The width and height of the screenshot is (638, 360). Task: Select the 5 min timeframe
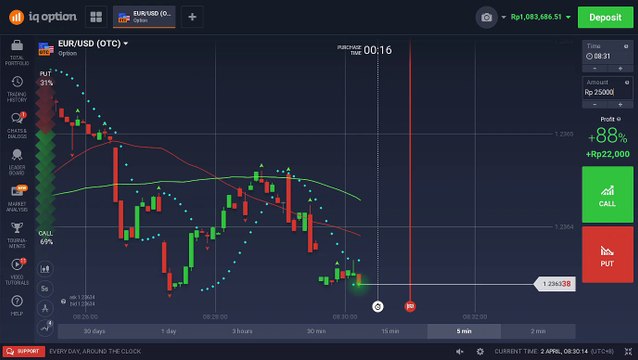[464, 331]
